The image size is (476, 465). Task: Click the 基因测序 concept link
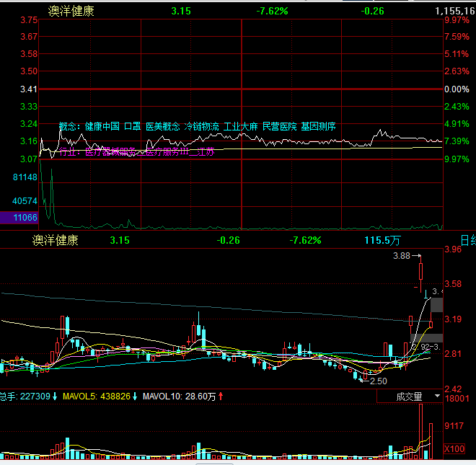[x=318, y=127]
